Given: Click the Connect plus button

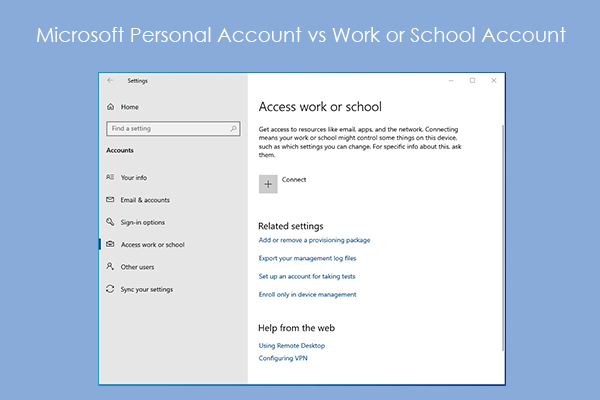Looking at the screenshot, I should [268, 184].
